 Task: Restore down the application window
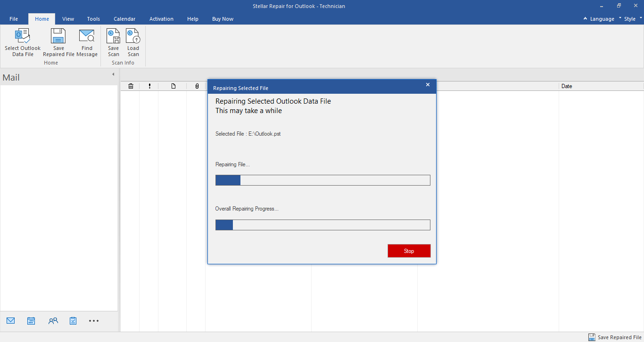click(619, 6)
